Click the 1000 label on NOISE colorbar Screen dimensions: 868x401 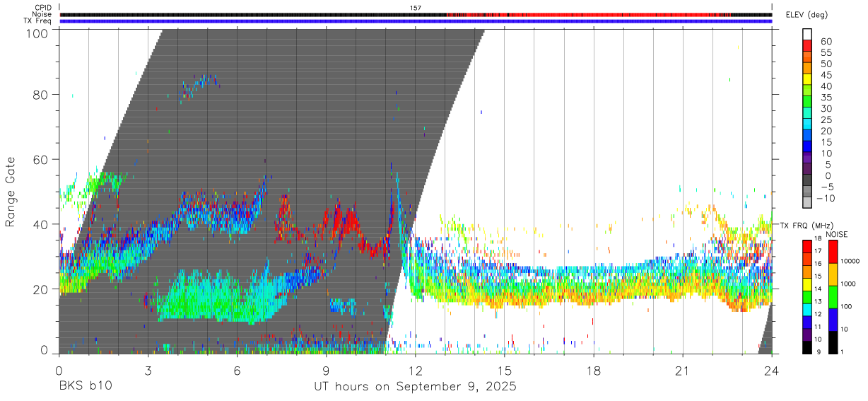849,284
